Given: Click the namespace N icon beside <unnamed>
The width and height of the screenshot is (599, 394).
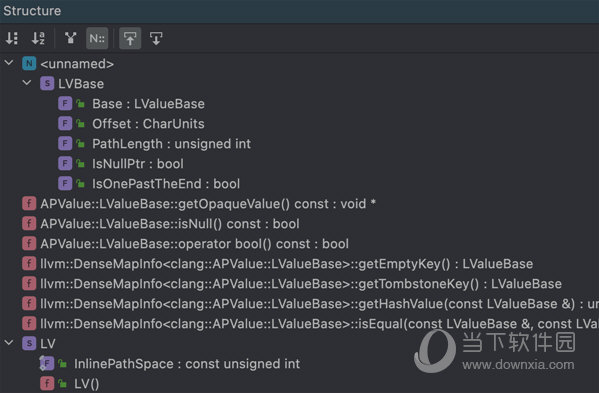Looking at the screenshot, I should 29,63.
